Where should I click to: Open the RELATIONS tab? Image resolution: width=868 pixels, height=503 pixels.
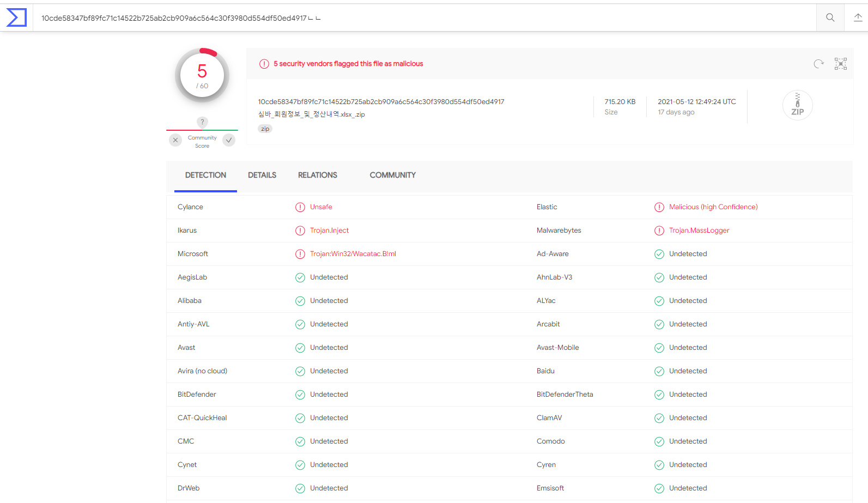318,175
